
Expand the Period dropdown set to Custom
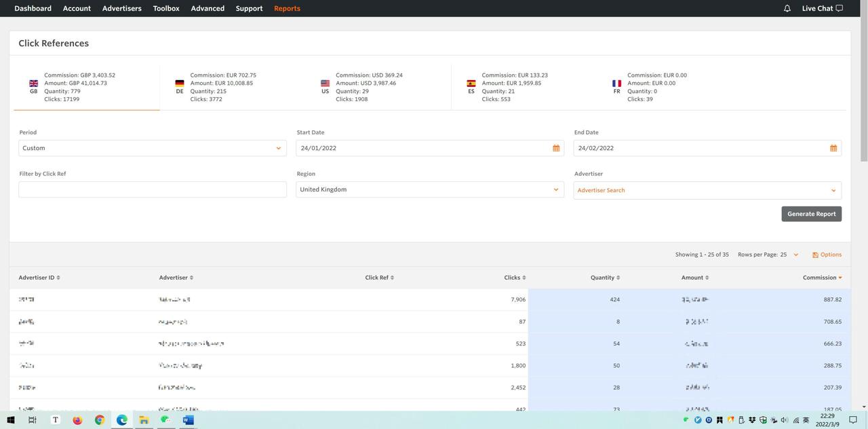tap(153, 148)
